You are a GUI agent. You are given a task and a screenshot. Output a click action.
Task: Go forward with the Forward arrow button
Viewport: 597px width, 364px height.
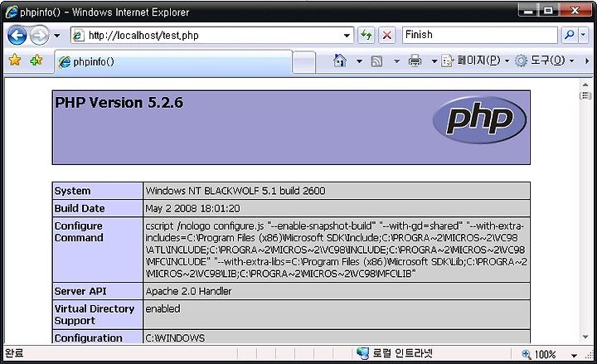pyautogui.click(x=40, y=36)
